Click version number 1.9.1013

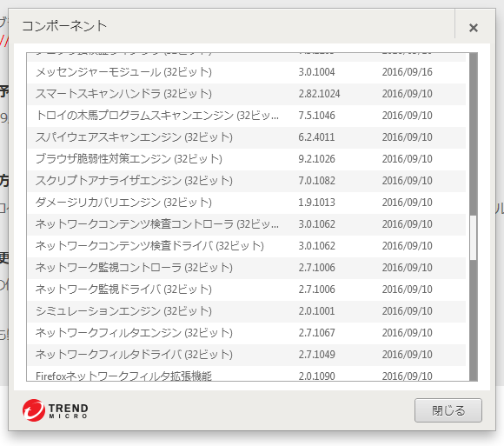click(x=316, y=203)
